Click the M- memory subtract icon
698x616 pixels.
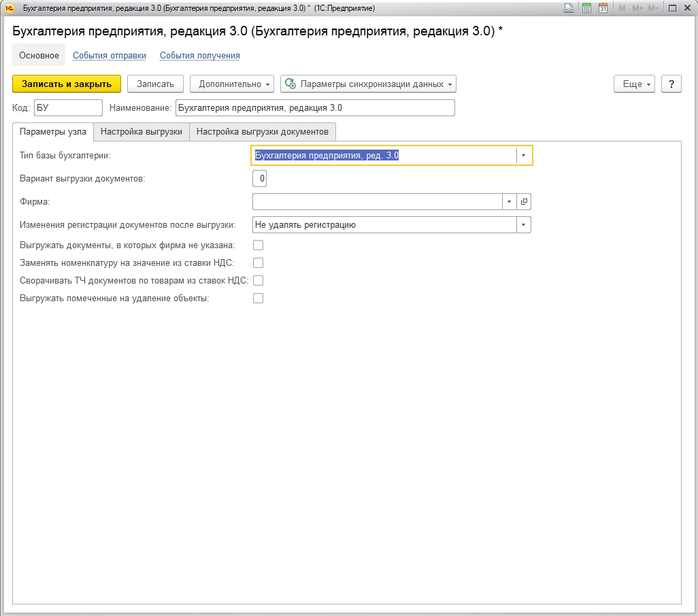[654, 8]
